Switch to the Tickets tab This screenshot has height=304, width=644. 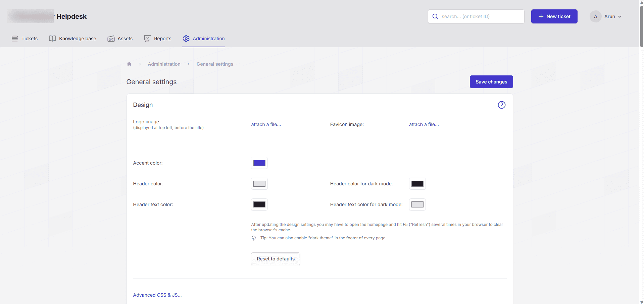[x=29, y=39]
